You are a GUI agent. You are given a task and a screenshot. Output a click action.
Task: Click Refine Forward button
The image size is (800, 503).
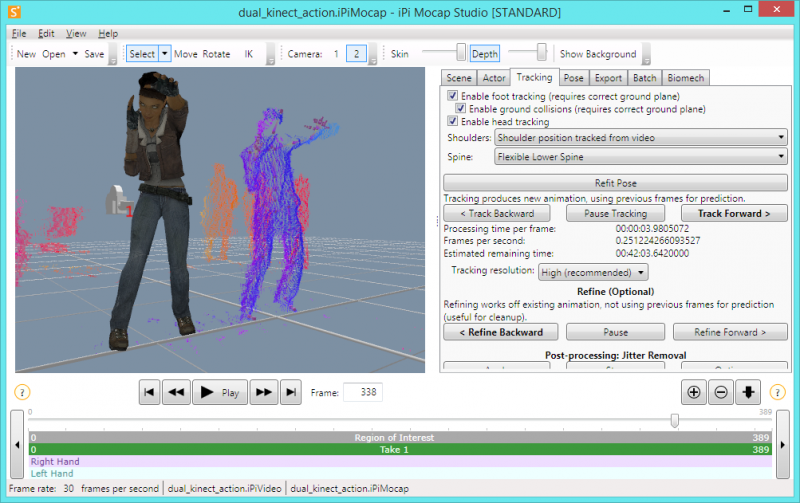coord(730,332)
